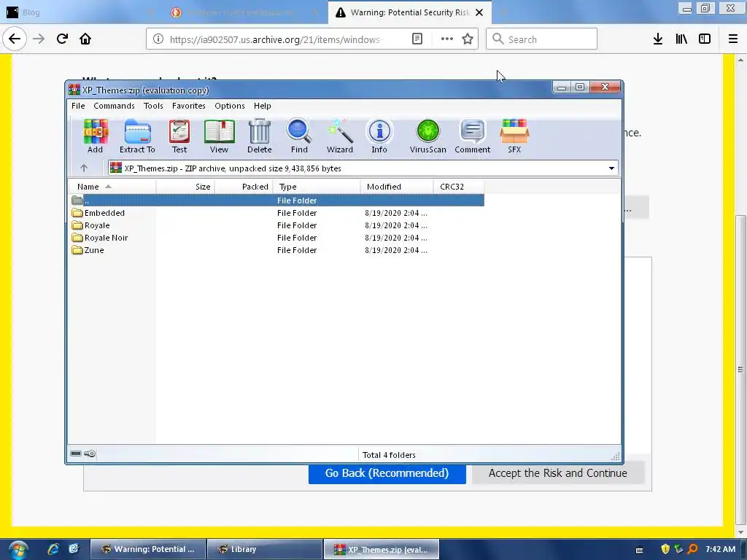Click the Test archive icon
This screenshot has height=560, width=747.
point(179,136)
